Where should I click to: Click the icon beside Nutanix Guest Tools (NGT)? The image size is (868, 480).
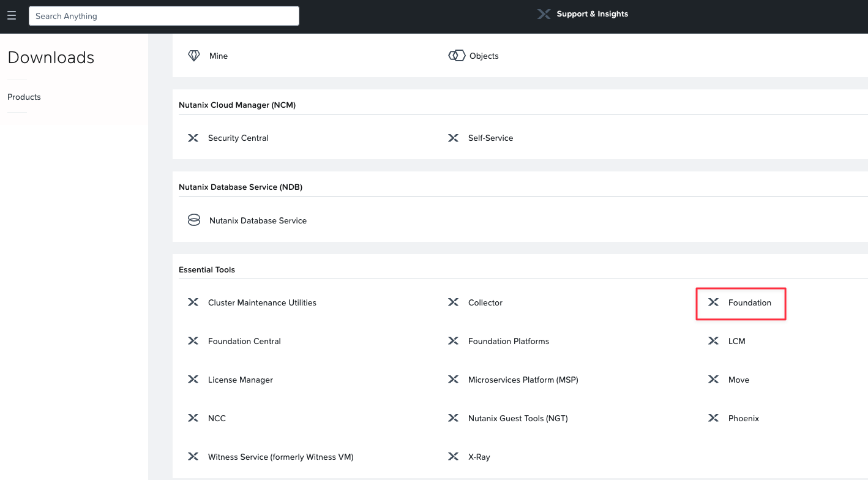coord(453,418)
